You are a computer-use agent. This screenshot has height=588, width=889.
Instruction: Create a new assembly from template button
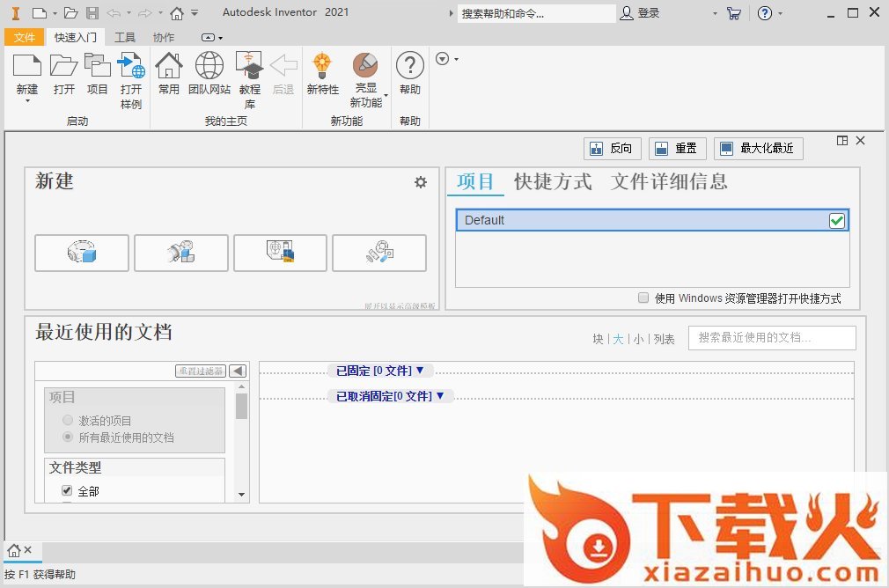[x=181, y=254]
